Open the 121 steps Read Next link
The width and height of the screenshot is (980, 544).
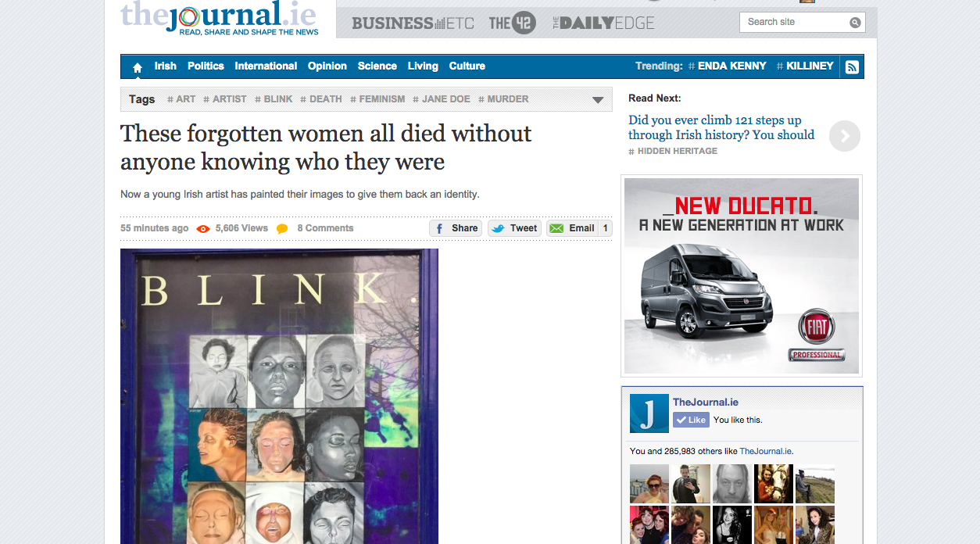pyautogui.click(x=721, y=127)
